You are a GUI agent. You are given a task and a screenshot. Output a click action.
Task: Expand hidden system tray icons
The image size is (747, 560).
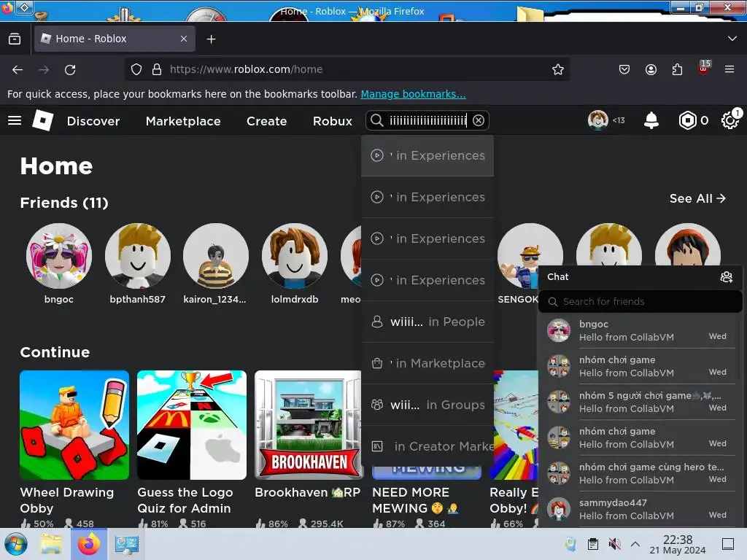pos(635,544)
